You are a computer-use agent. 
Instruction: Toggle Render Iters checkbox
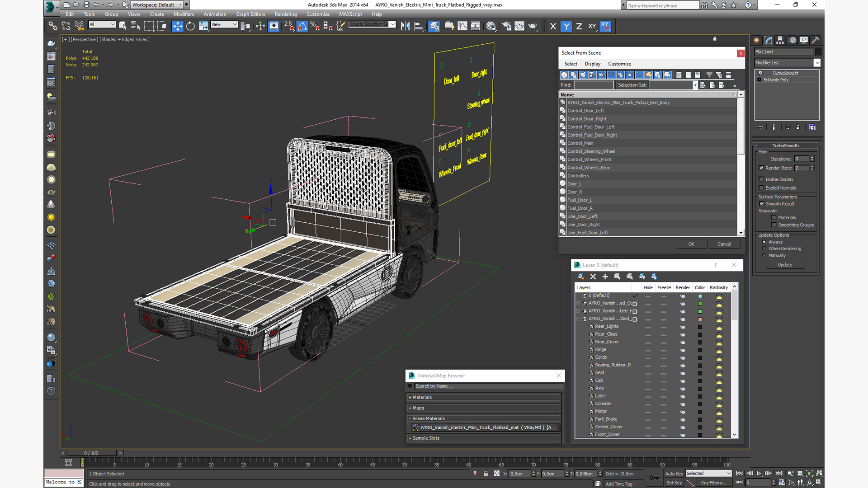tap(762, 168)
